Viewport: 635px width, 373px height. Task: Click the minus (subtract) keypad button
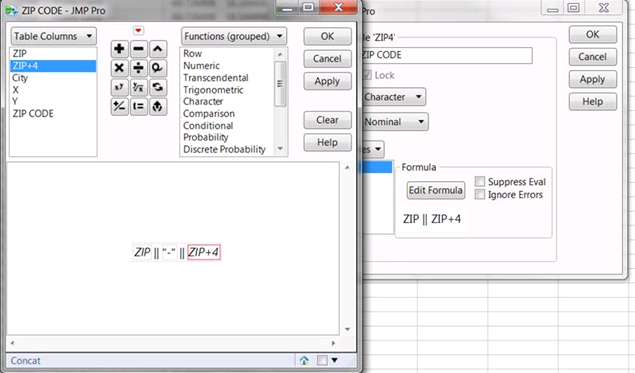click(x=139, y=49)
